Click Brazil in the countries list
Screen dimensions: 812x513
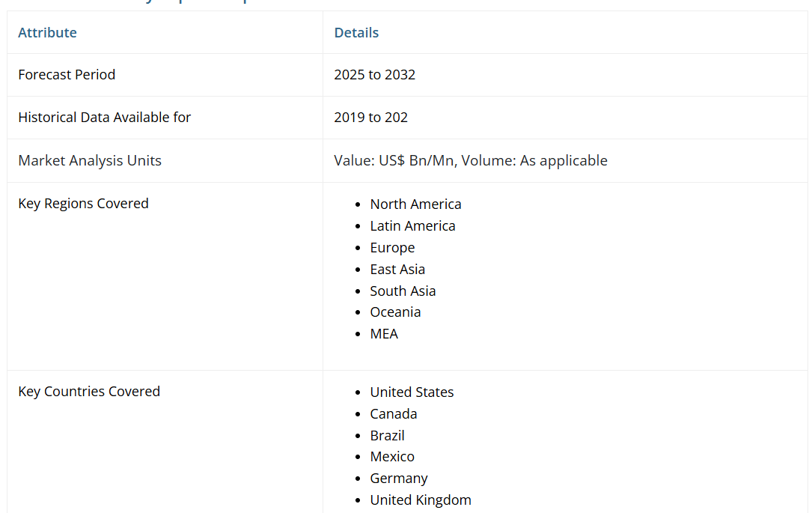(387, 436)
